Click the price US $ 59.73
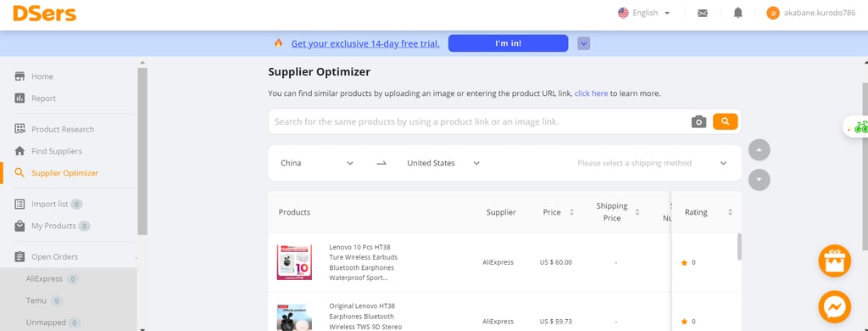Screen dimensions: 868x331 556,322
